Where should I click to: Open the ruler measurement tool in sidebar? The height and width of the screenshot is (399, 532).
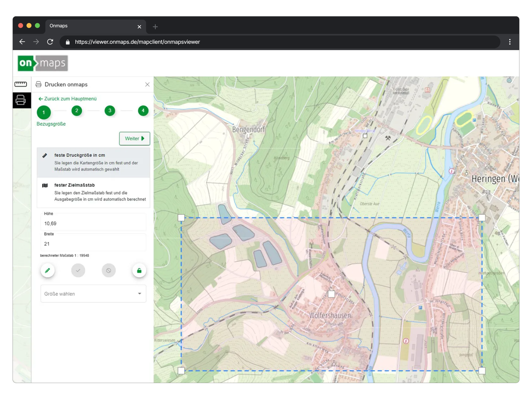(x=21, y=84)
